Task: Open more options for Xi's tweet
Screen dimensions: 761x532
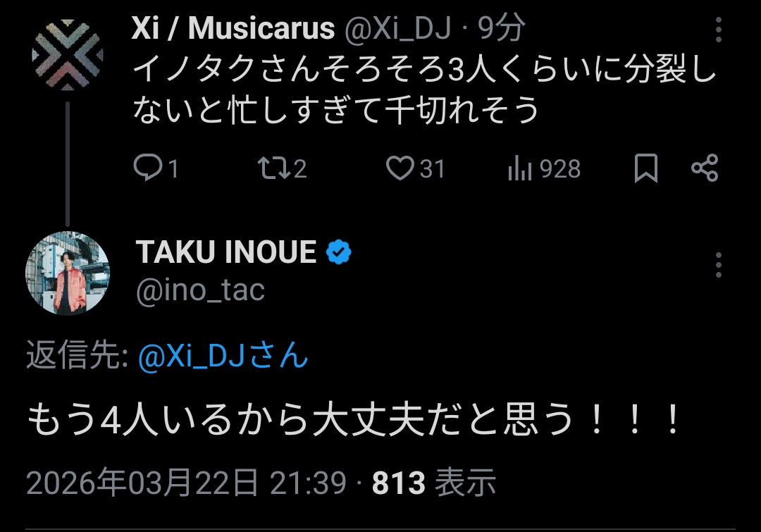Action: pyautogui.click(x=719, y=30)
